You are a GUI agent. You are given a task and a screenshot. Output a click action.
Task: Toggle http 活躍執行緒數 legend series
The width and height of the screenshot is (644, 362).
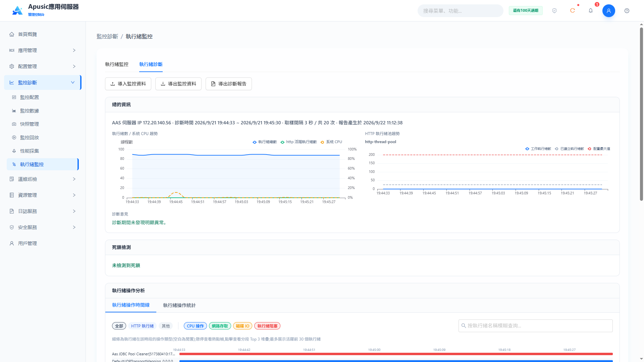tap(299, 142)
